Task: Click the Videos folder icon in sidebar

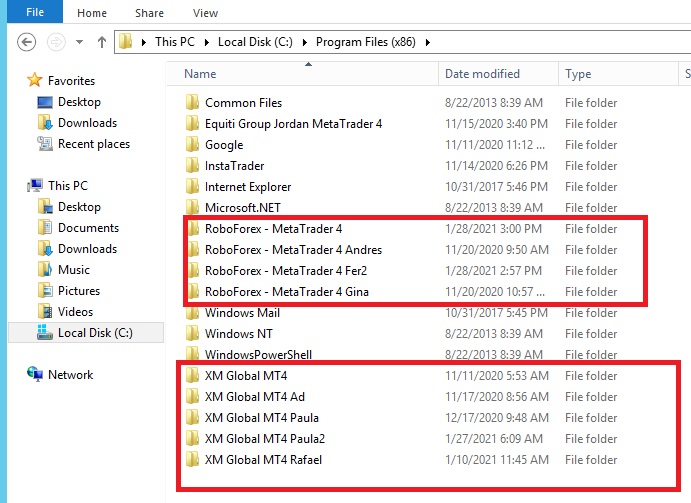Action: click(45, 312)
